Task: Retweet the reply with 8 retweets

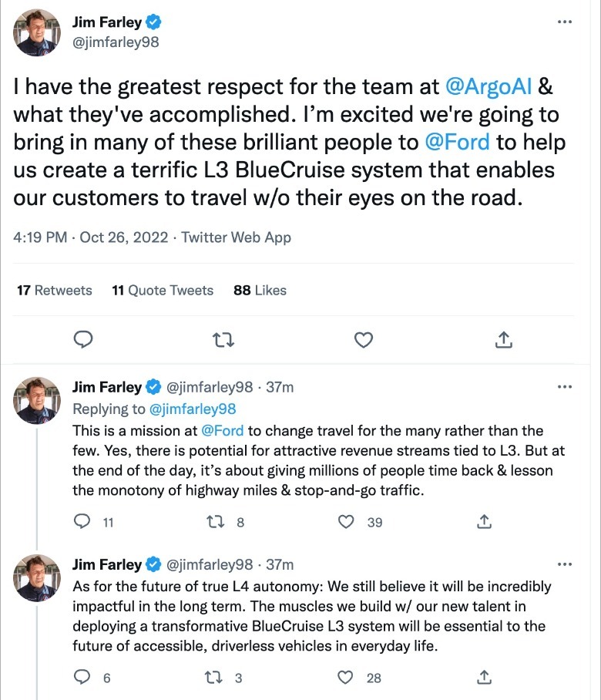Action: coord(217,522)
